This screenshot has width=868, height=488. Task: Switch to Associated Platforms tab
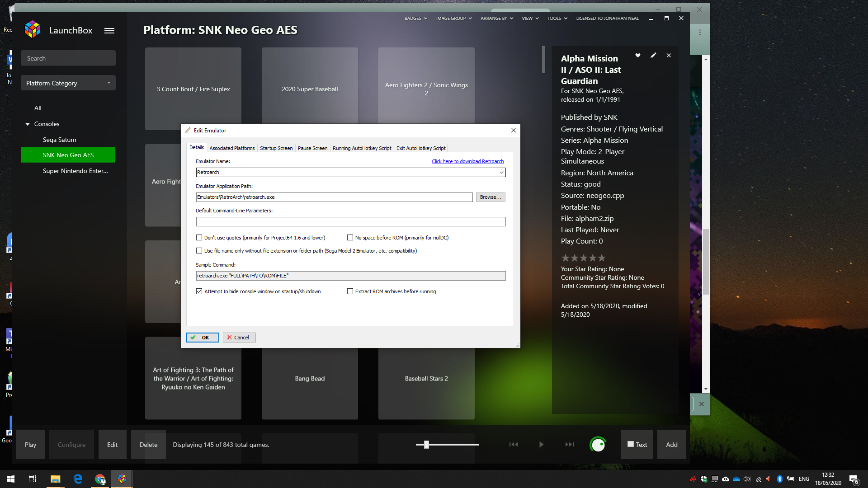[x=232, y=148]
